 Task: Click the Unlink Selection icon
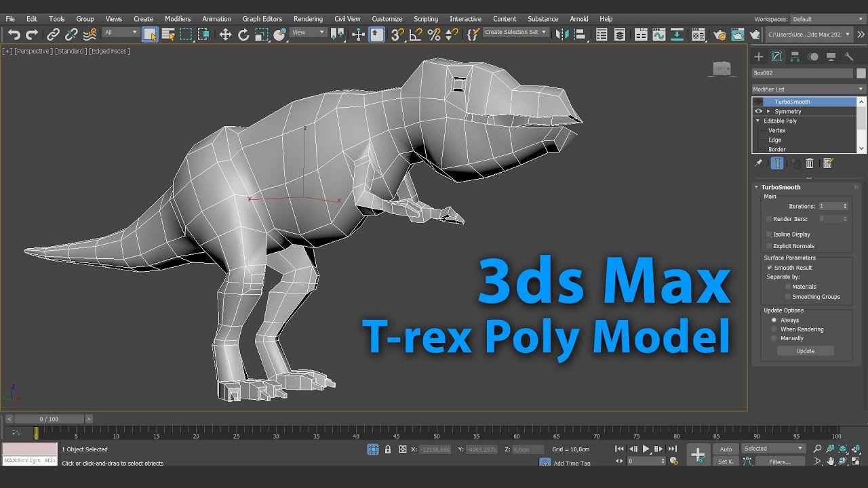tap(71, 35)
